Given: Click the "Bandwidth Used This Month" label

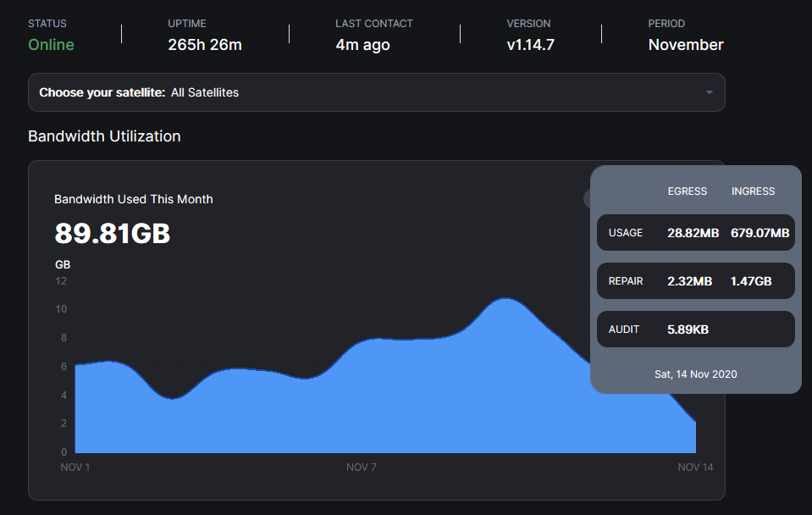Looking at the screenshot, I should tap(134, 199).
